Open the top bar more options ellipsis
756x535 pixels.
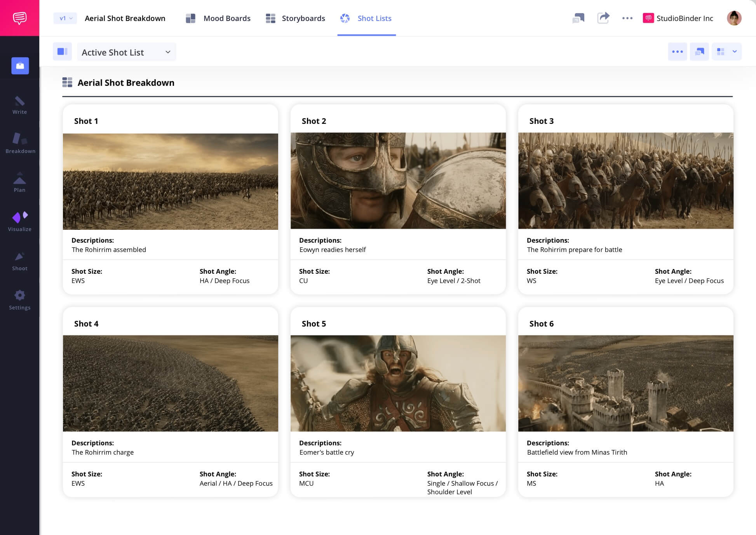click(627, 18)
